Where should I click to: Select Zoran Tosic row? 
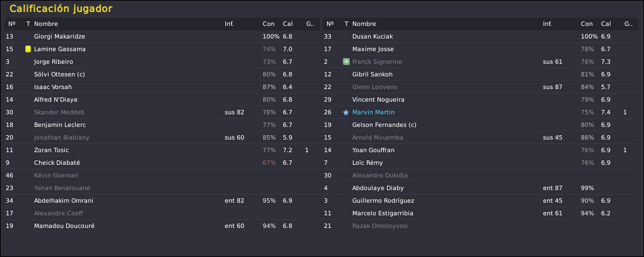[x=162, y=150]
